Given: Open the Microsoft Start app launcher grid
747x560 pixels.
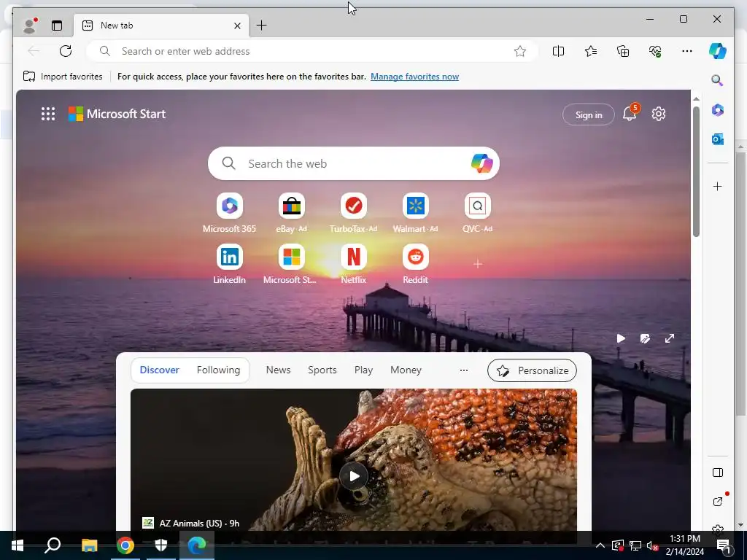Looking at the screenshot, I should [x=47, y=114].
